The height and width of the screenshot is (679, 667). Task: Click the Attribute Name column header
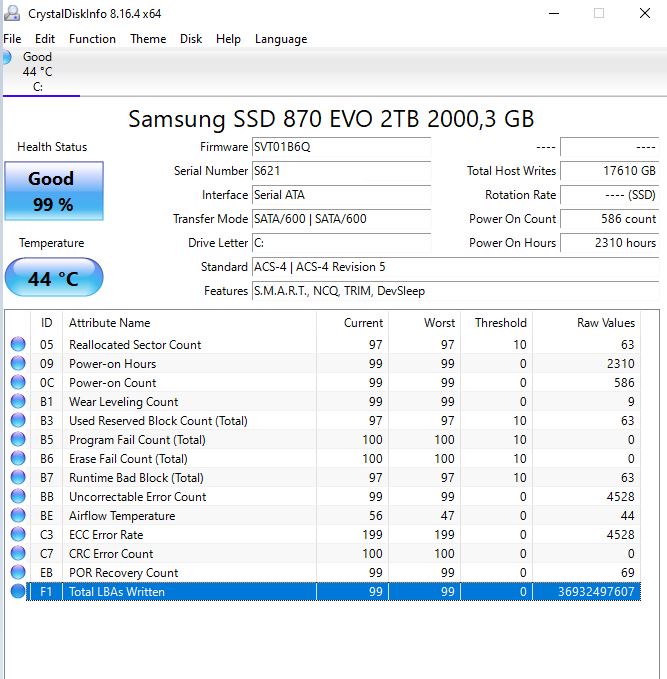pos(190,323)
